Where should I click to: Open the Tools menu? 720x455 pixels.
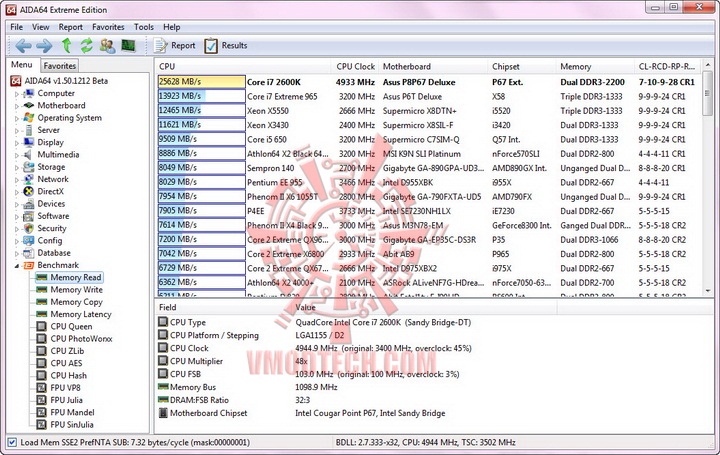click(x=144, y=27)
